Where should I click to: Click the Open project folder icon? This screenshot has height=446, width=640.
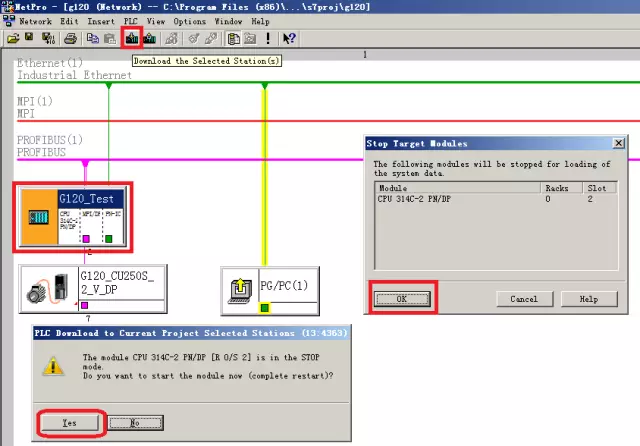[x=12, y=39]
